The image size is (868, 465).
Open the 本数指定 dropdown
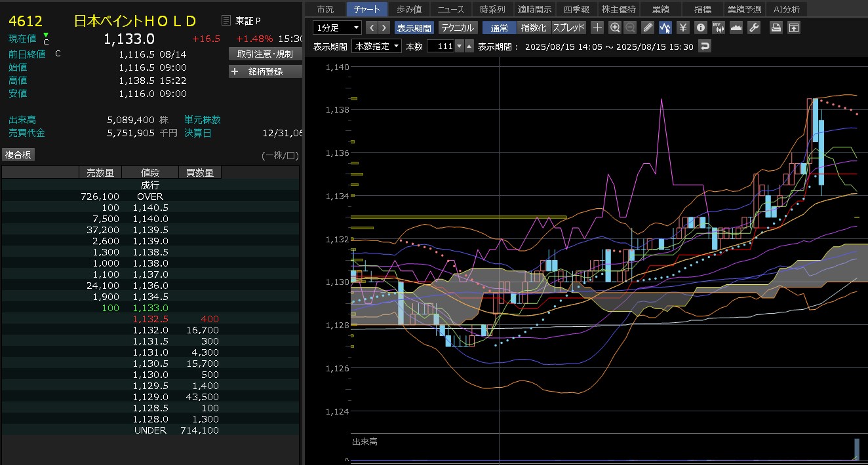click(376, 46)
